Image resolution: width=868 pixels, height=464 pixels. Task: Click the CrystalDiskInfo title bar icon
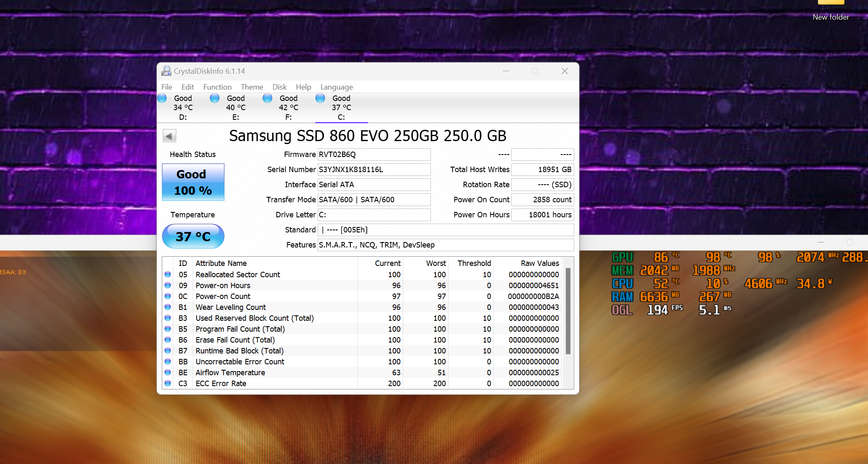[x=166, y=71]
